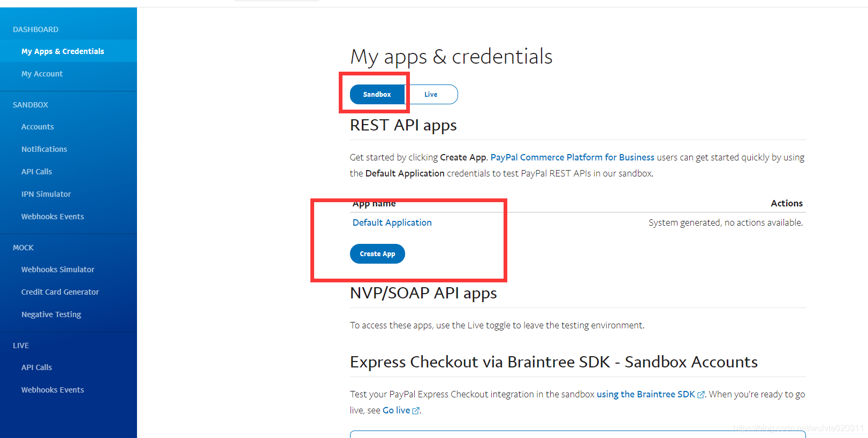Open My Account in sidebar
Viewport: 868px width, 438px height.
point(42,74)
